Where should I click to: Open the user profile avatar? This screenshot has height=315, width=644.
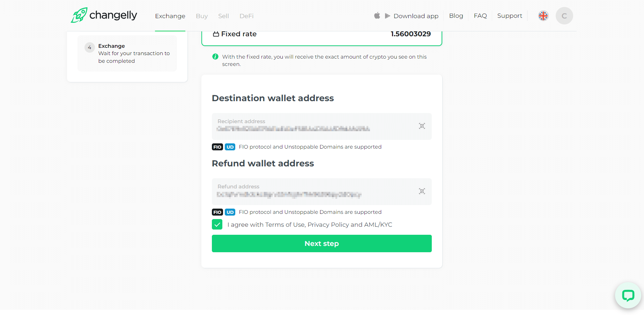564,16
